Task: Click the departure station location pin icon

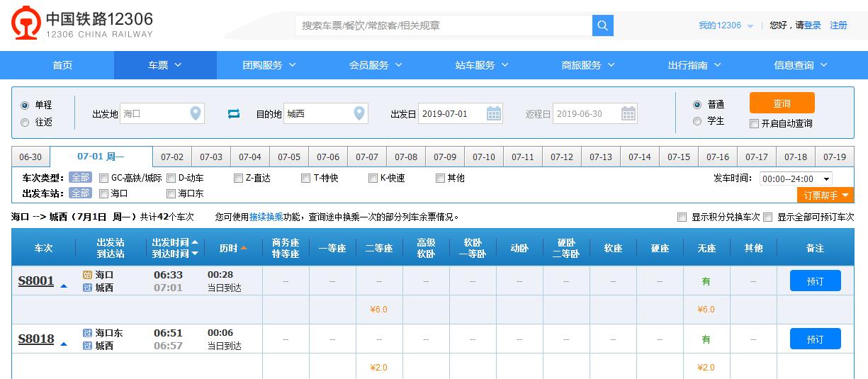Action: click(x=196, y=113)
